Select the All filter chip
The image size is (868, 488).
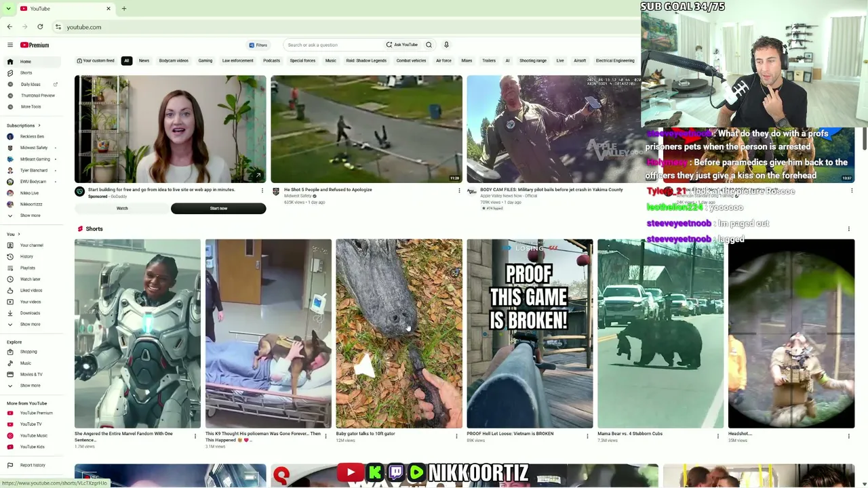(x=126, y=61)
